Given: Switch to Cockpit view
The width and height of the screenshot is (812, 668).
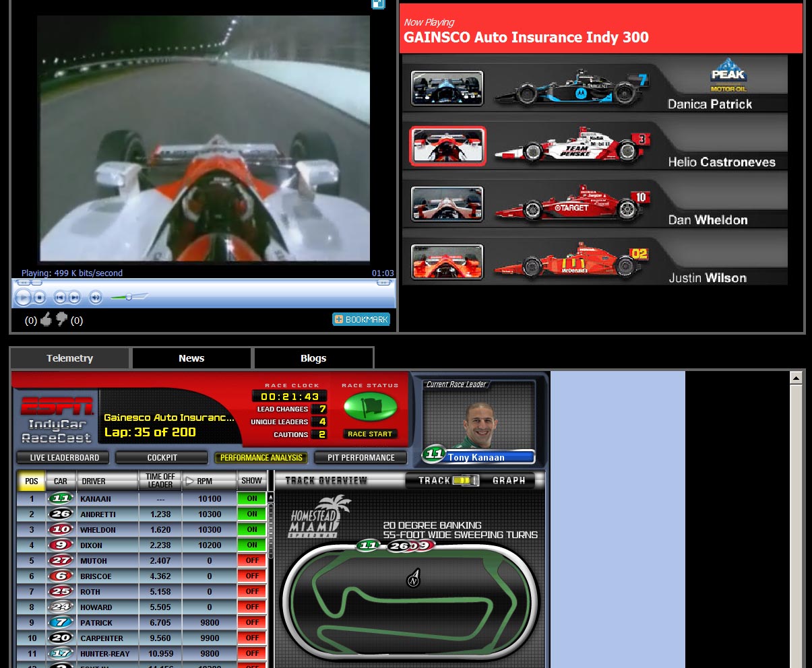Looking at the screenshot, I should (162, 458).
